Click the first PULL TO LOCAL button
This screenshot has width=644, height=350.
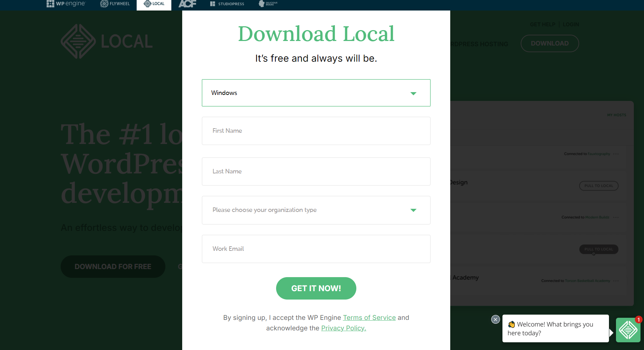599,186
